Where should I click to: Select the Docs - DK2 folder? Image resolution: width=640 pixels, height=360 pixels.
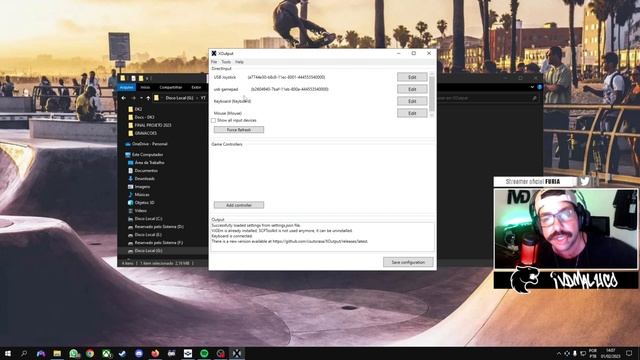tap(144, 117)
